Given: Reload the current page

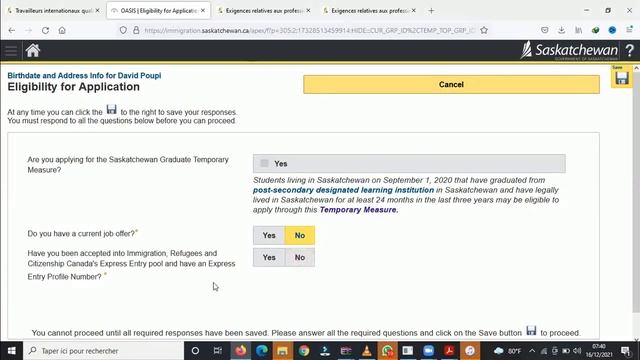Looking at the screenshot, I should [x=45, y=30].
